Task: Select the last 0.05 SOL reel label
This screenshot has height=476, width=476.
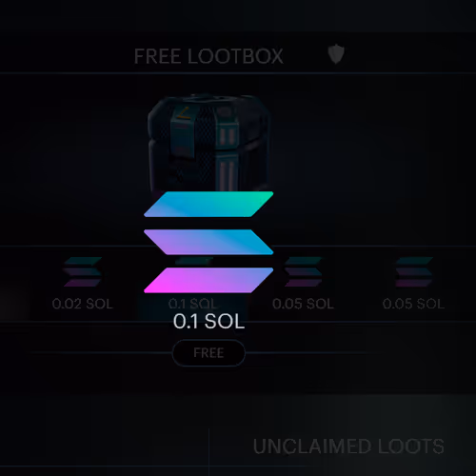Action: [413, 304]
